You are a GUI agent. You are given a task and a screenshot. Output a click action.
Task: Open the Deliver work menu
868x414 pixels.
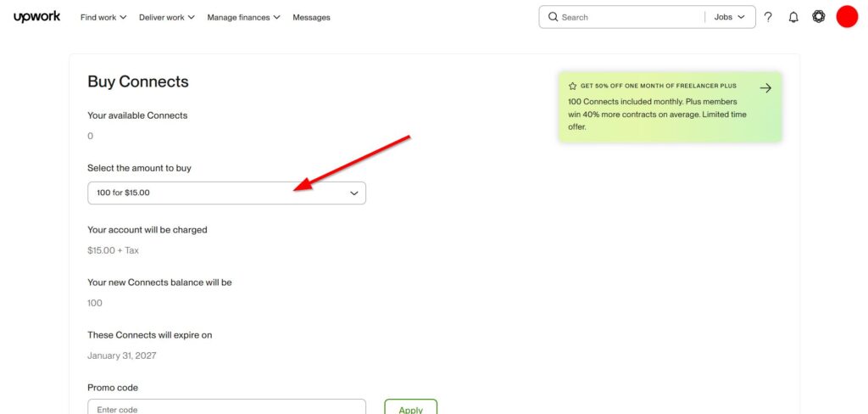[162, 17]
